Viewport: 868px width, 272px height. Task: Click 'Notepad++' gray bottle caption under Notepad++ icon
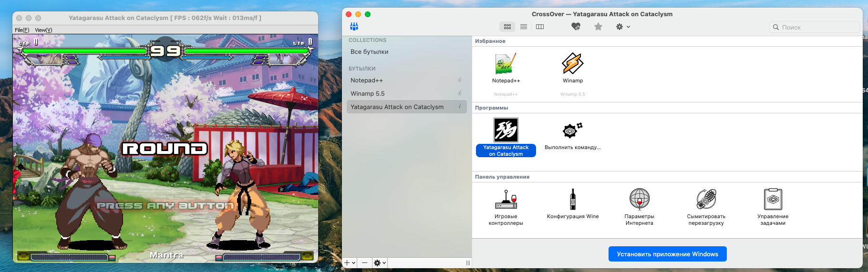point(506,94)
